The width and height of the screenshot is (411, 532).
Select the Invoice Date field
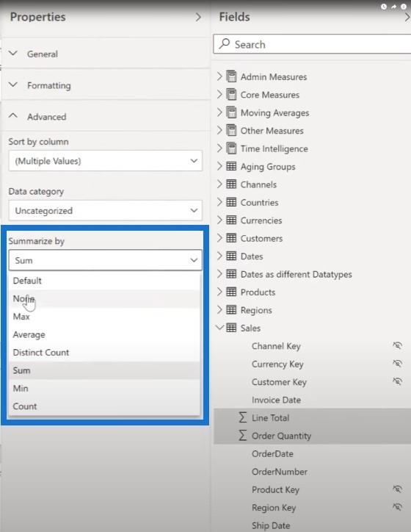tap(276, 400)
